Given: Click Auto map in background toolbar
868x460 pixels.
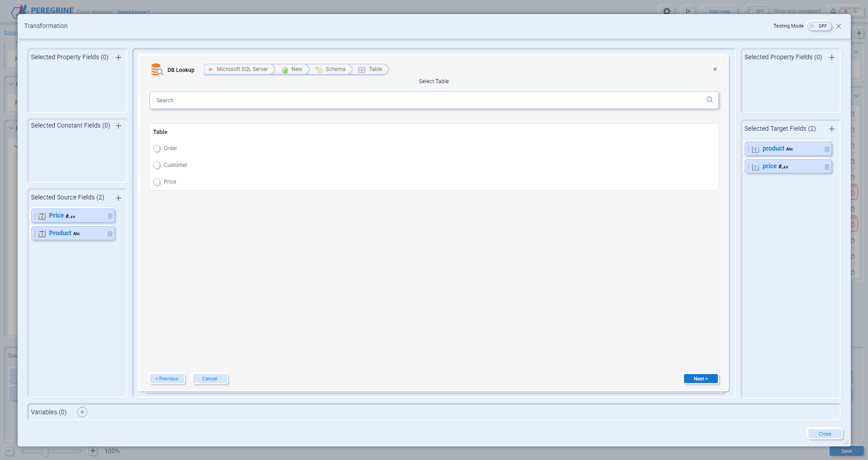Looking at the screenshot, I should pos(719,11).
